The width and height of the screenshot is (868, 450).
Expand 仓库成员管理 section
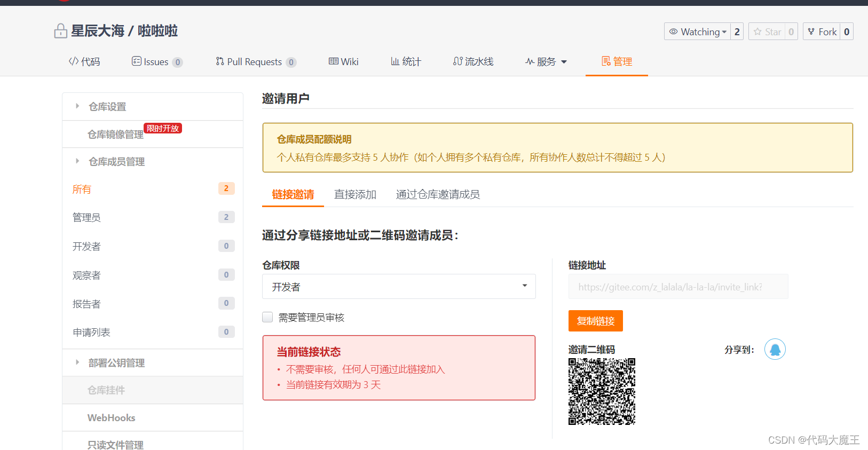click(x=153, y=162)
